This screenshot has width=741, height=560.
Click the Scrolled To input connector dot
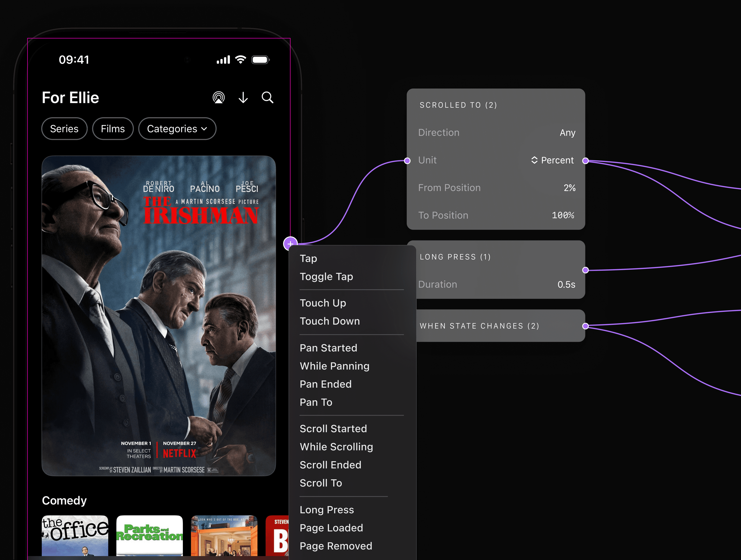(x=407, y=161)
